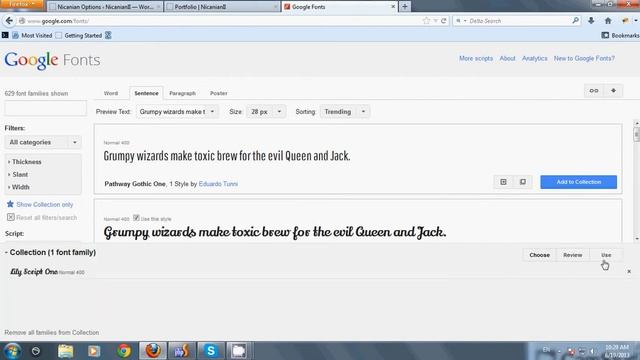Screen dimensions: 640x360
Task: Bookmark the page with the star icon
Action: (x=426, y=21)
